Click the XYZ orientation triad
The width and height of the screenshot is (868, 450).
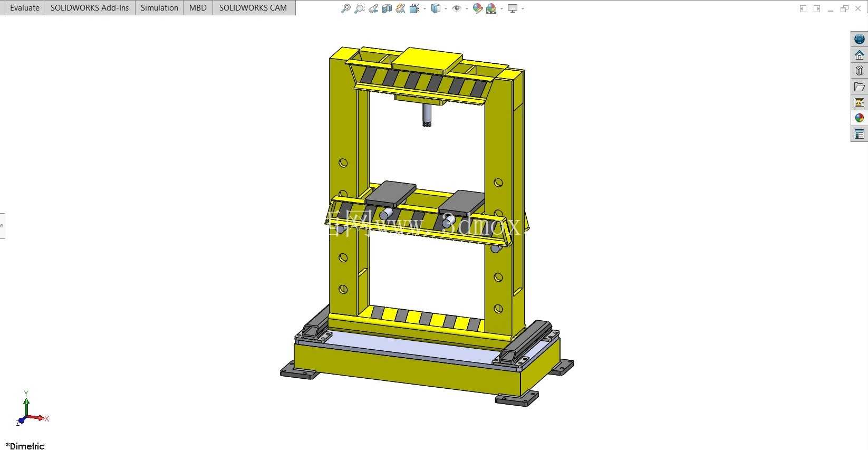point(32,408)
